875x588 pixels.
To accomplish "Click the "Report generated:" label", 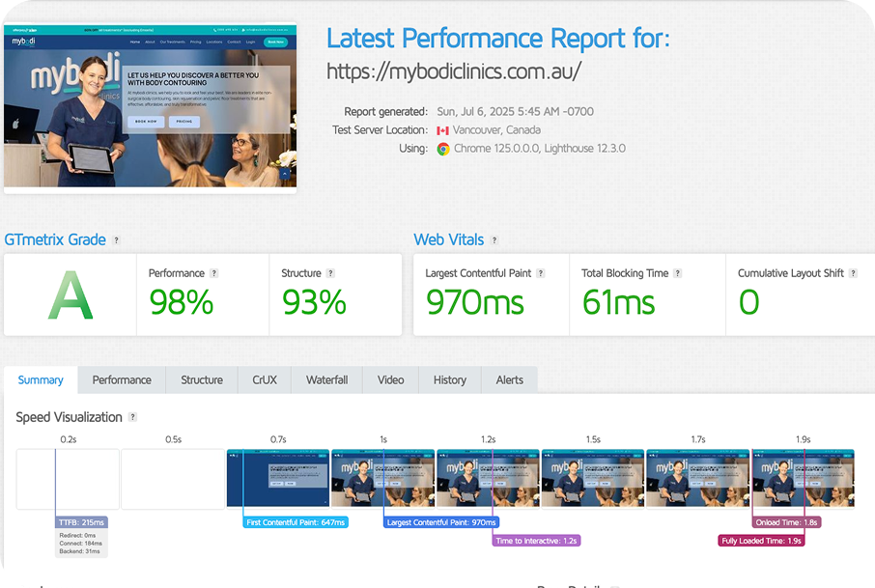I will pos(385,112).
